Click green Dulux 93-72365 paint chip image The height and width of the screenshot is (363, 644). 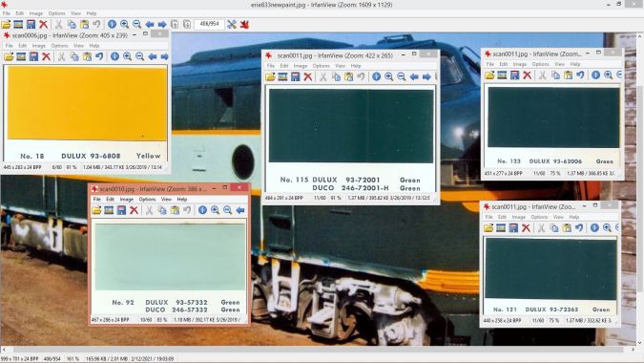[551, 268]
